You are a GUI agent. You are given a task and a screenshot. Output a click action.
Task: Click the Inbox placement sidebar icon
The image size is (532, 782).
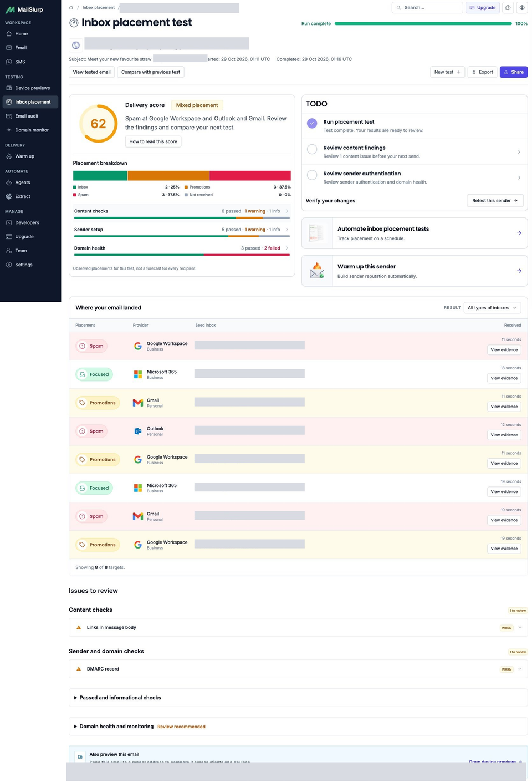tap(9, 102)
